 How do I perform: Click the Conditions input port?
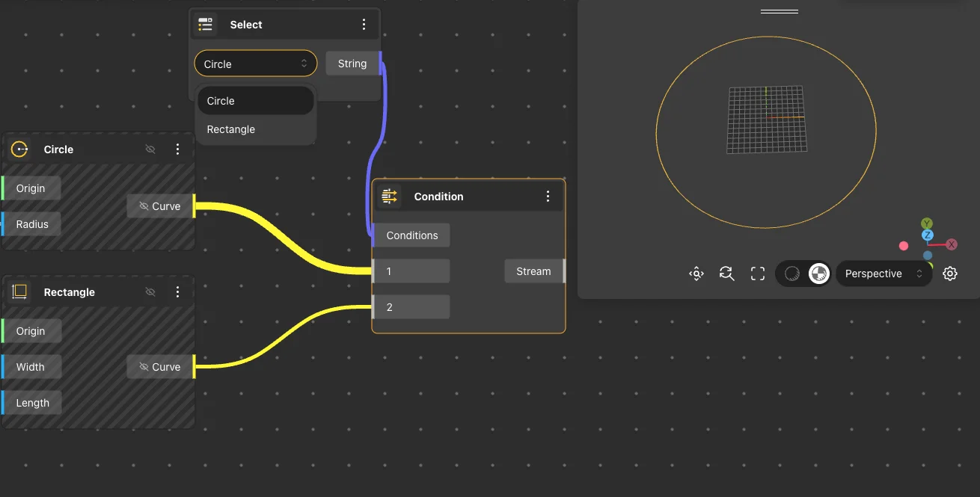click(x=411, y=235)
